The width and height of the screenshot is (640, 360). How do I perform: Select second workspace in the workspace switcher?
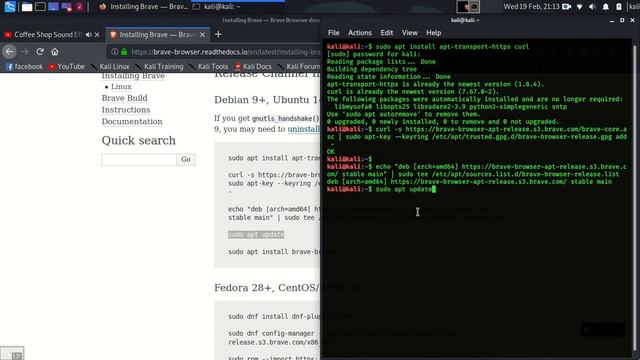pos(474,7)
